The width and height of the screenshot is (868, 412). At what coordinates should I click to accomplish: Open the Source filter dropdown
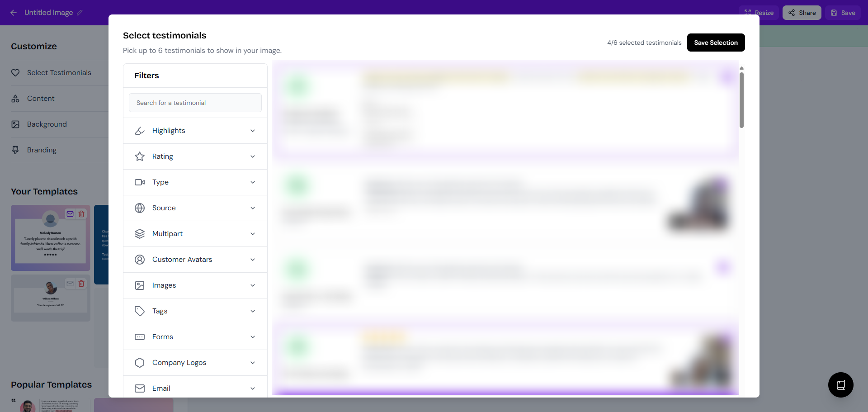(195, 208)
